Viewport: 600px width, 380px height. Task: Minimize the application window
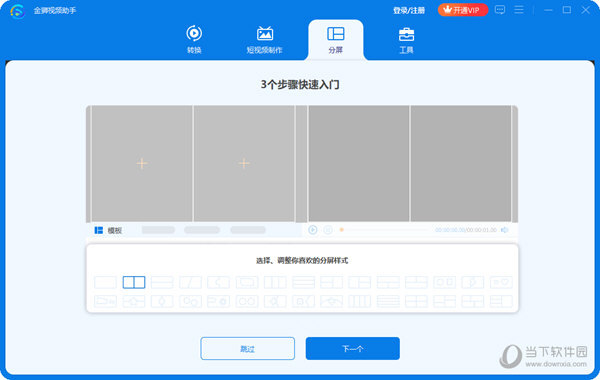tap(548, 10)
